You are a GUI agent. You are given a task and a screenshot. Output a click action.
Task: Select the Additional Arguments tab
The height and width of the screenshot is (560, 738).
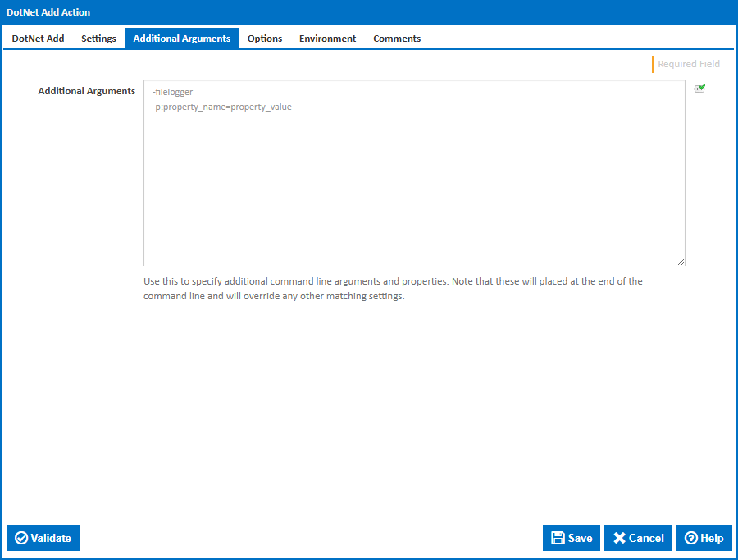click(181, 38)
